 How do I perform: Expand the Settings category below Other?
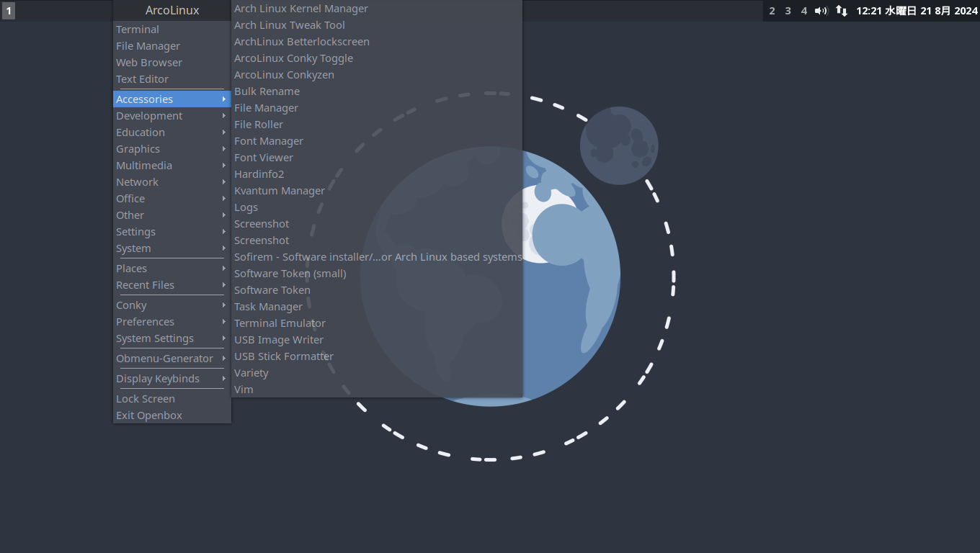point(172,232)
